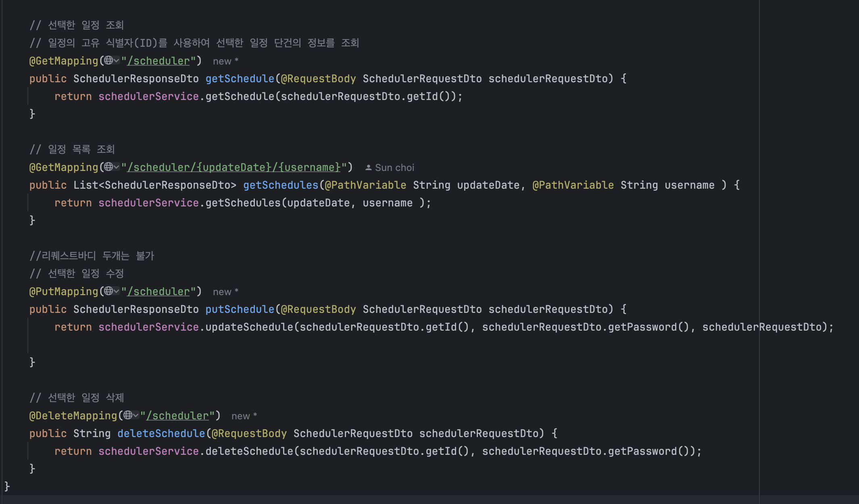This screenshot has height=504, width=859.
Task: Click the "/scheduler/{updateDate}/{username}" URL link
Action: [x=234, y=167]
